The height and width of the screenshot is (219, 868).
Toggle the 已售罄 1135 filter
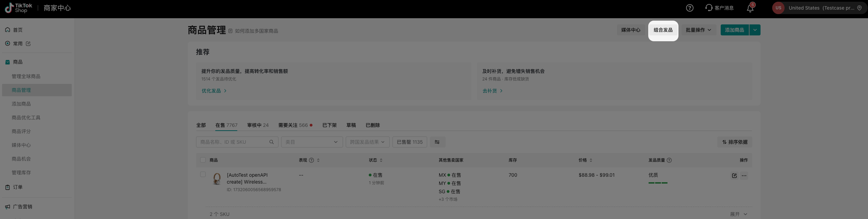(x=410, y=142)
